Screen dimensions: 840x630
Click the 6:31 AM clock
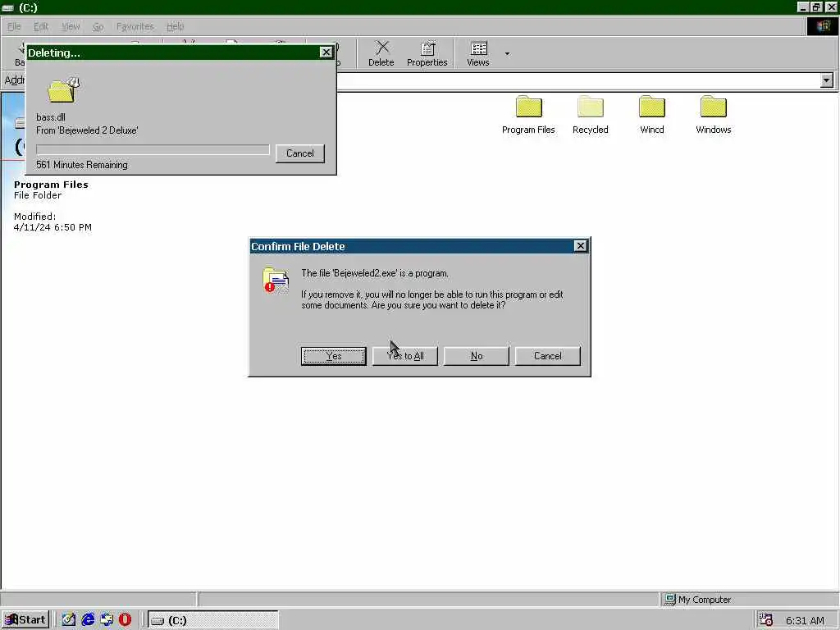coord(805,620)
